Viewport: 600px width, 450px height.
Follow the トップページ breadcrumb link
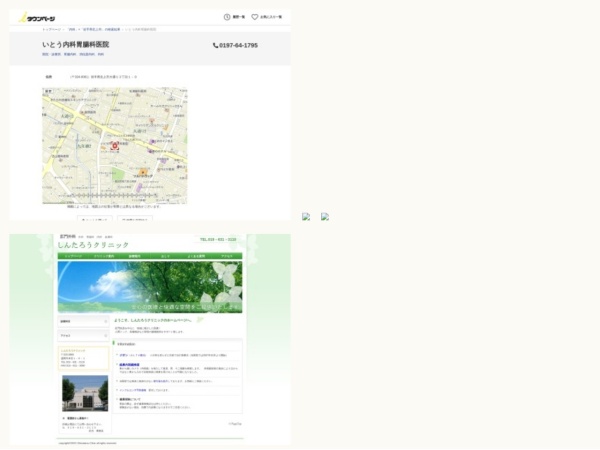pos(51,29)
